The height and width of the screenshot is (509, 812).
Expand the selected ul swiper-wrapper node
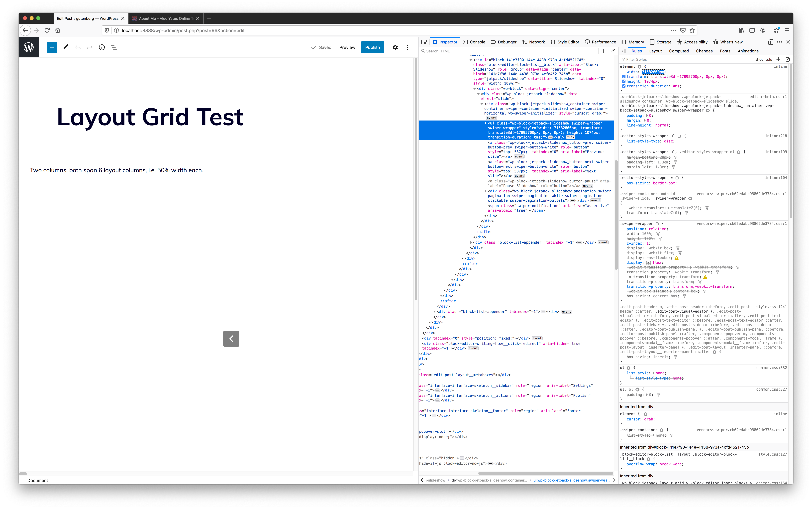click(485, 123)
